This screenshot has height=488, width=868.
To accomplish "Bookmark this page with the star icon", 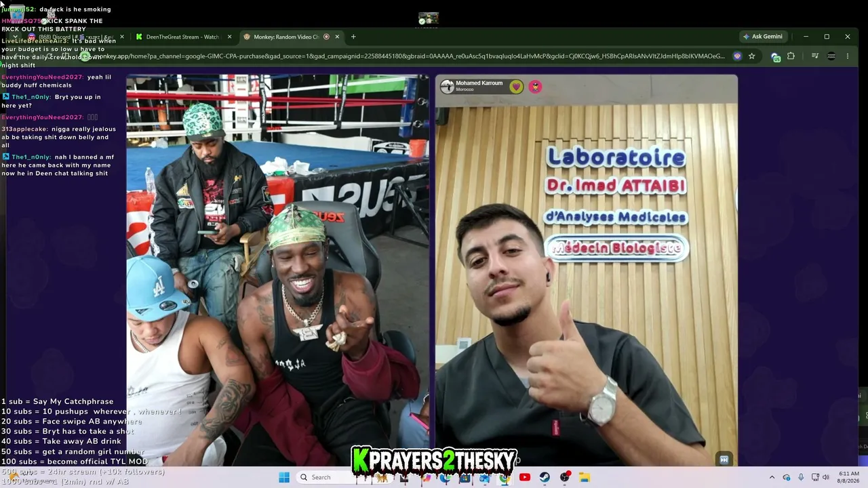I will (x=751, y=56).
